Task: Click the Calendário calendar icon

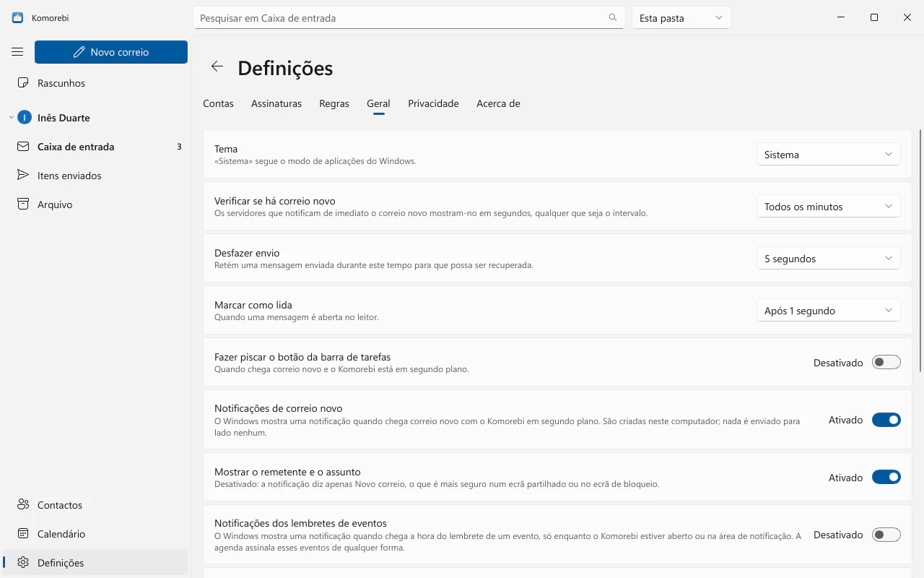Action: (23, 534)
